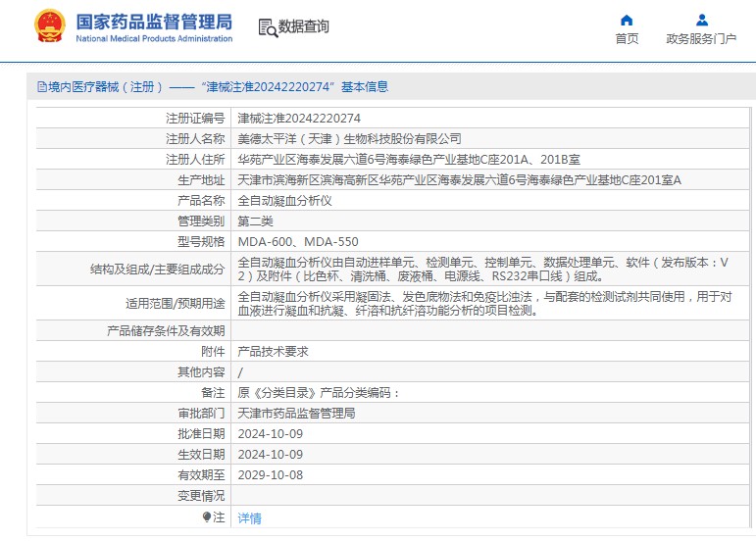The width and height of the screenshot is (756, 541).
Task: Click the bulb icon beside 注
Action: coord(207,516)
